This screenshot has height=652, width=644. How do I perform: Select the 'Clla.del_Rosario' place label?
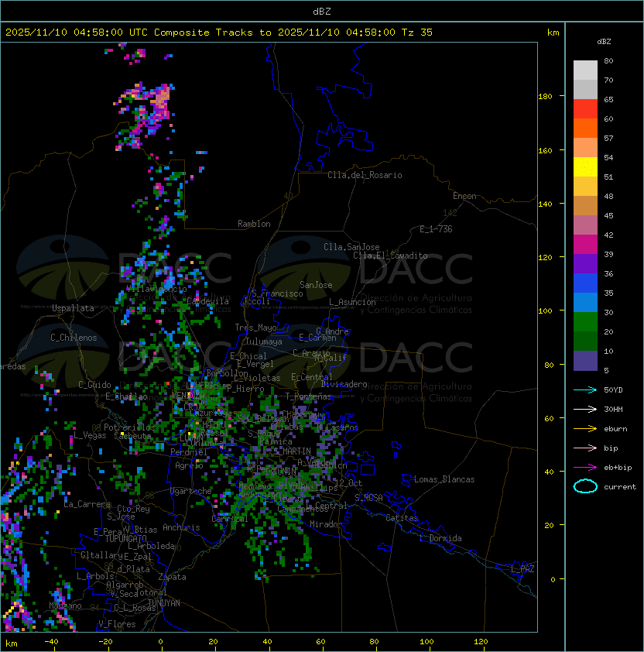[x=365, y=175]
